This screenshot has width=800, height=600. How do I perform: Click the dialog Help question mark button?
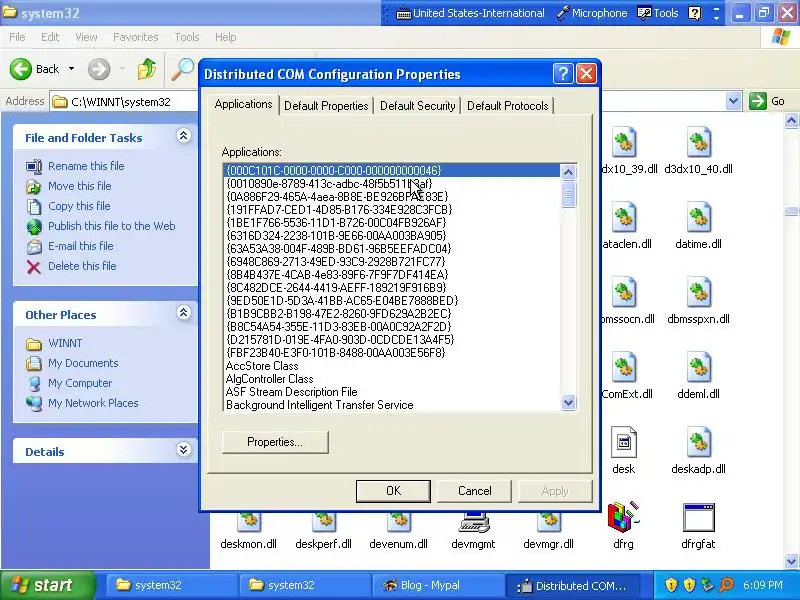pyautogui.click(x=563, y=74)
